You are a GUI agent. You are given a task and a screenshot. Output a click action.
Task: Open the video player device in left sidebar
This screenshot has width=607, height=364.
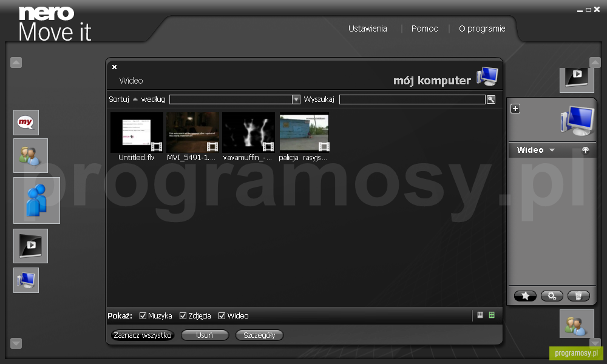30,246
